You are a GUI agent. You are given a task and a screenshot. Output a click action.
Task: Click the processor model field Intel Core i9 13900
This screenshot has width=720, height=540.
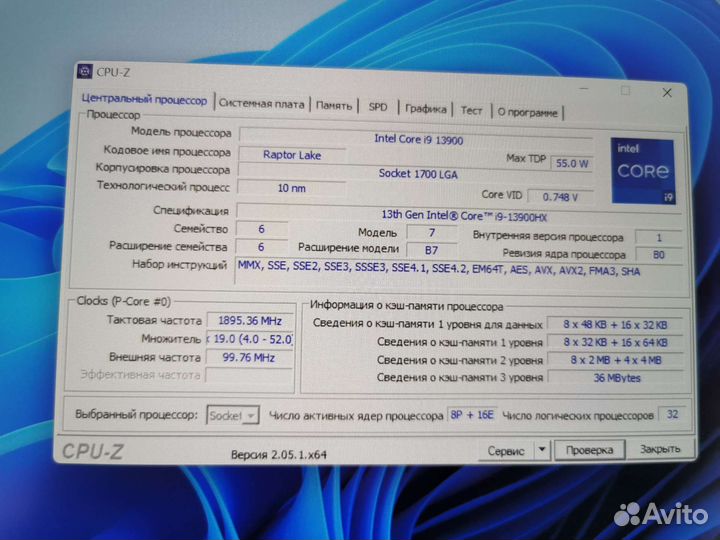[416, 138]
